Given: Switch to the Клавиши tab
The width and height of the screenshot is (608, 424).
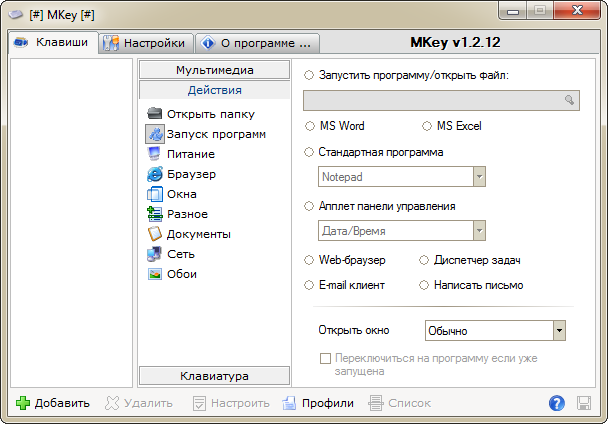Looking at the screenshot, I should pos(53,42).
